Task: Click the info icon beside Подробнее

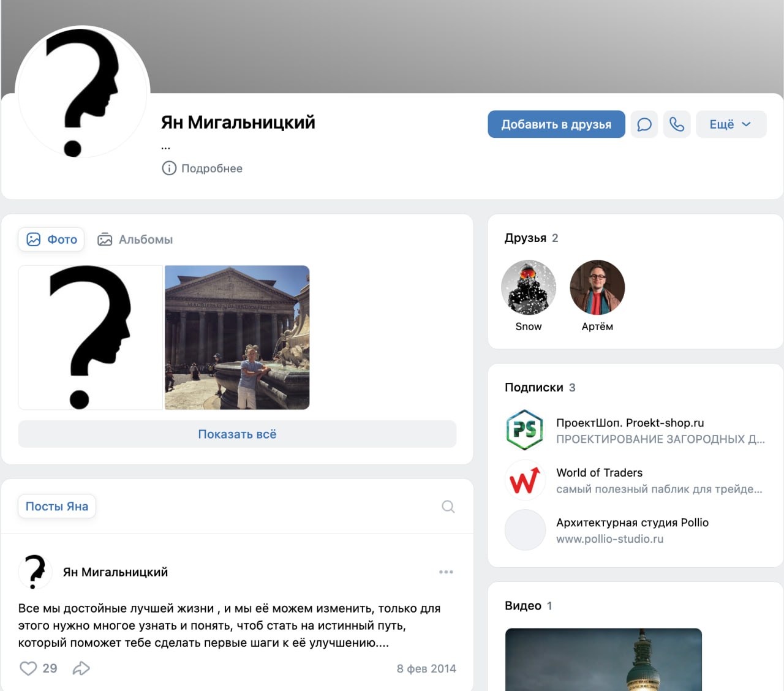Action: coord(169,168)
